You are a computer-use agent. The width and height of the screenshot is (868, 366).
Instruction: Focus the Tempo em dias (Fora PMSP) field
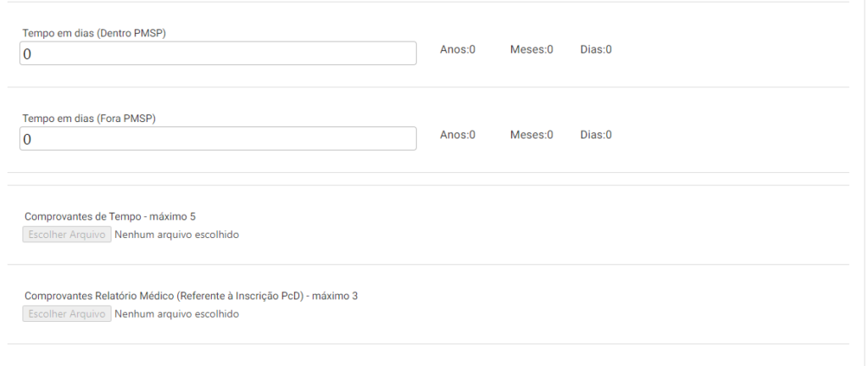(x=218, y=139)
